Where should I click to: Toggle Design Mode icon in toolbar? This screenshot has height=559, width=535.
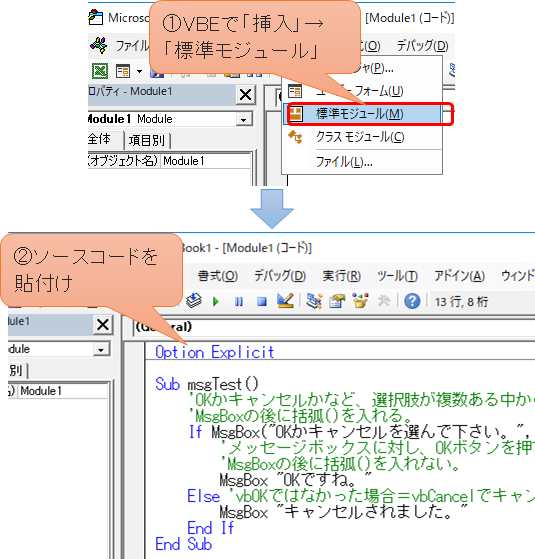pos(285,301)
